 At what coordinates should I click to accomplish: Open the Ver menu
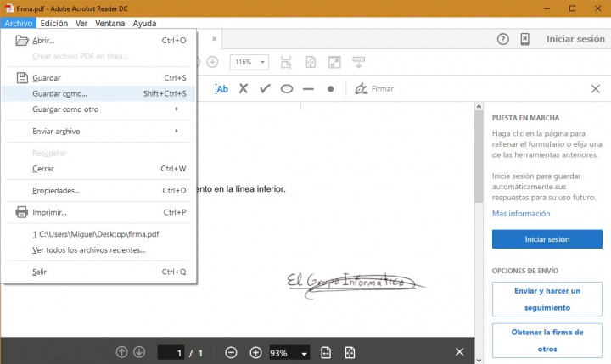tap(81, 24)
